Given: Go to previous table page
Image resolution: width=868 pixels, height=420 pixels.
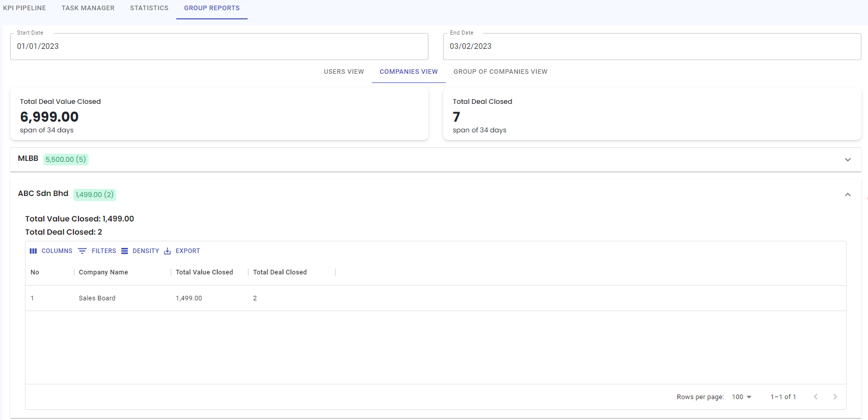Looking at the screenshot, I should coord(816,397).
